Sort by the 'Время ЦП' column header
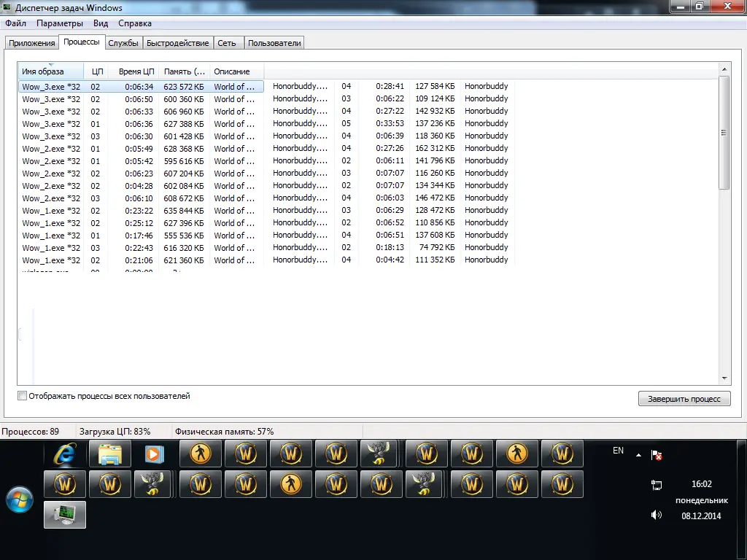This screenshot has height=560, width=747. (136, 71)
